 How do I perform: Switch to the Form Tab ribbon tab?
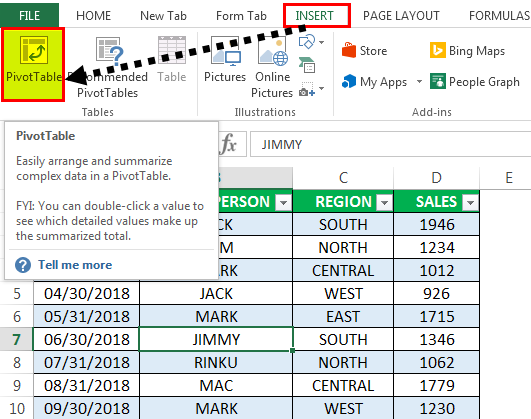(241, 16)
